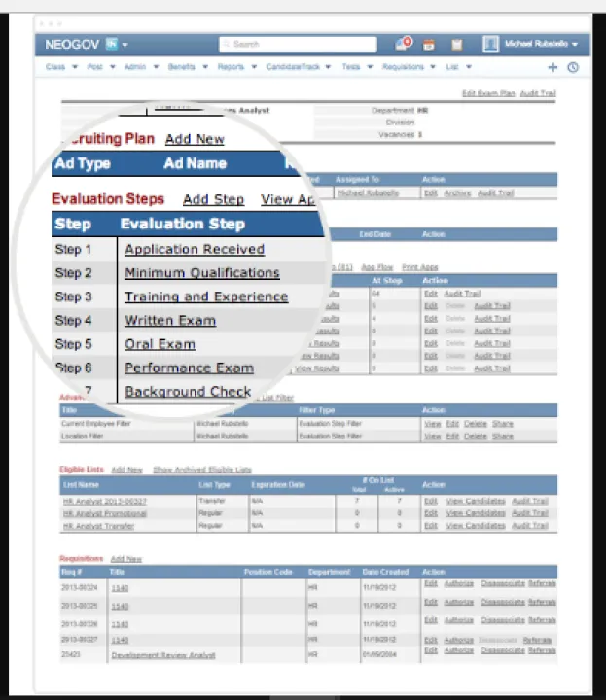Open the Post menu

[94, 67]
